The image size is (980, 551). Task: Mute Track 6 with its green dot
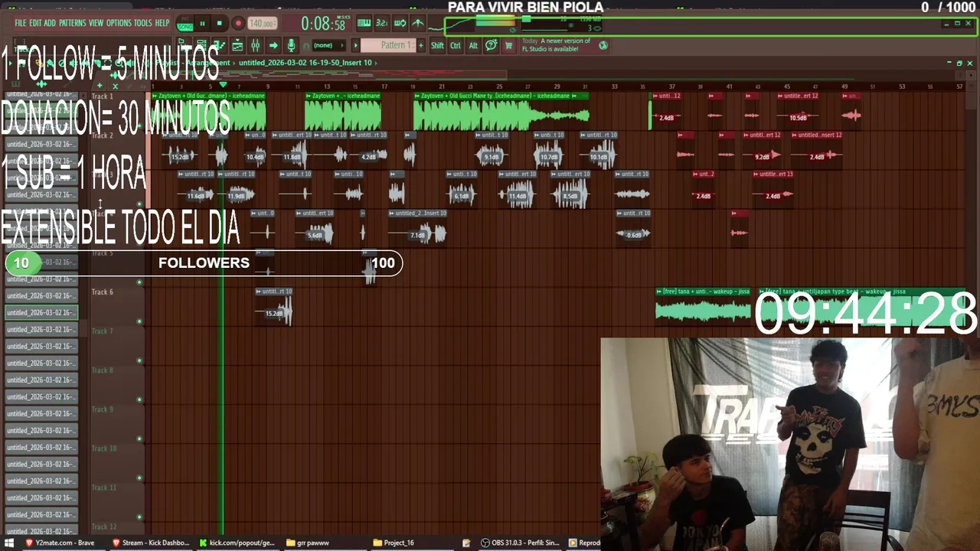(x=139, y=321)
